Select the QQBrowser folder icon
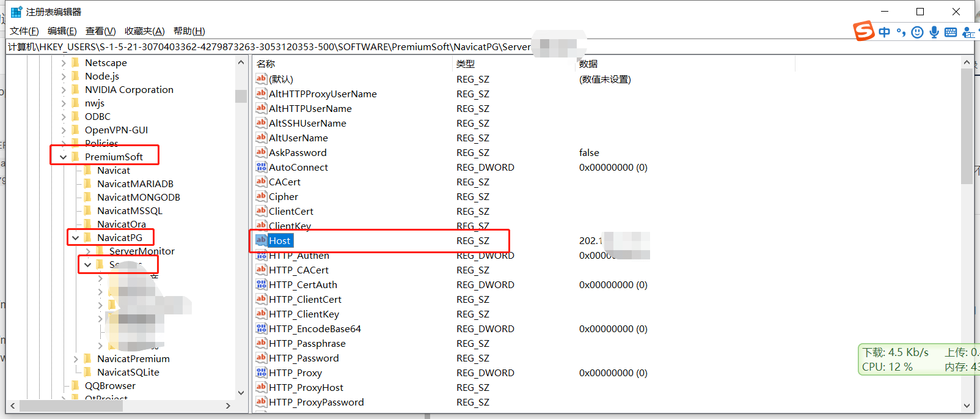Viewport: 980px width, 419px height. click(x=76, y=385)
